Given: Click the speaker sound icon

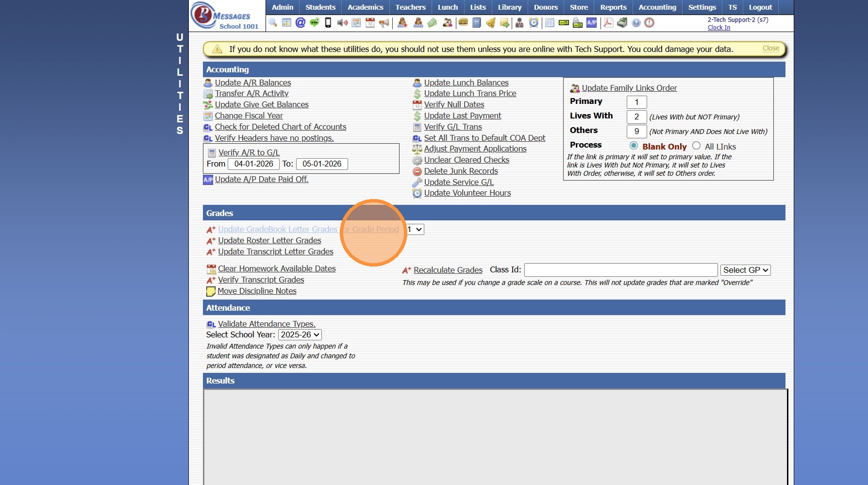Looking at the screenshot, I should click(x=342, y=23).
